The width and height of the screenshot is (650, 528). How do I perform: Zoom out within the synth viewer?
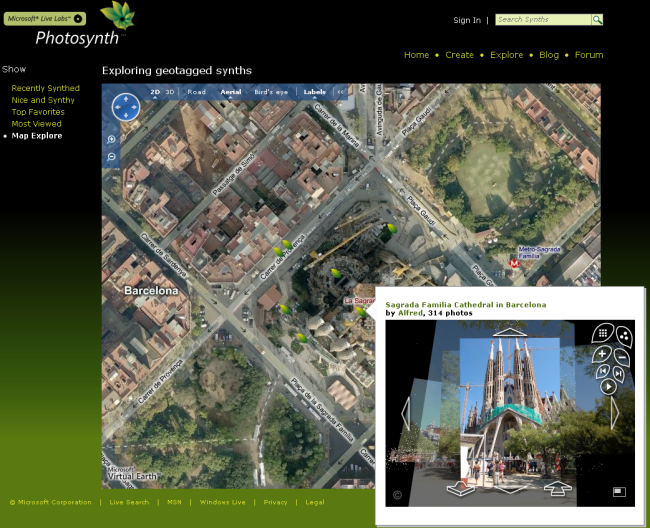point(621,357)
